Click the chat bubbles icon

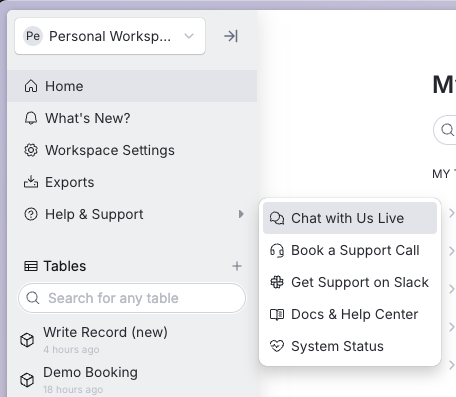(x=277, y=218)
